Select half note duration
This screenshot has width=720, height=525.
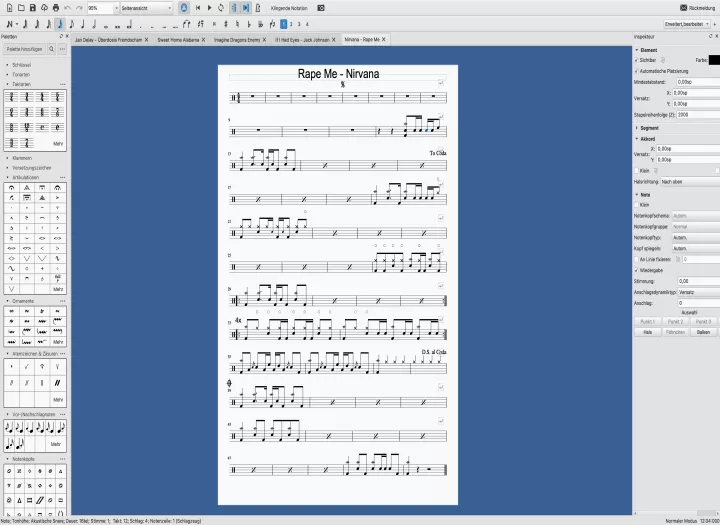(x=94, y=24)
